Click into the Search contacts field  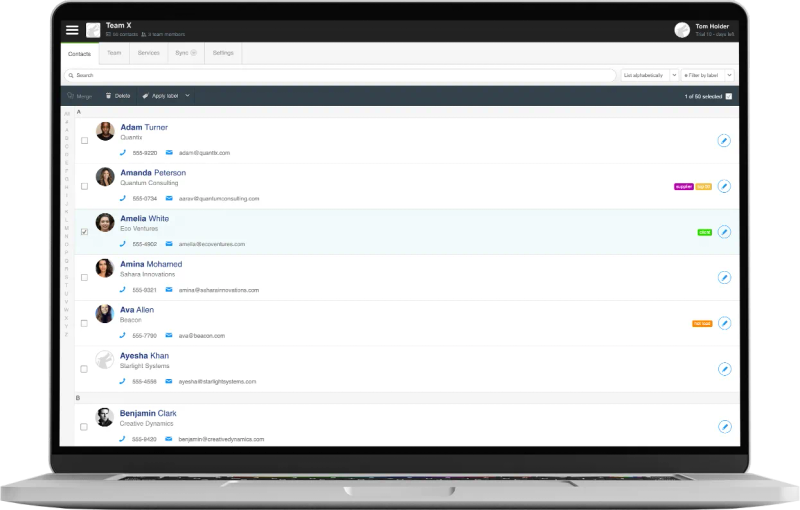[340, 75]
